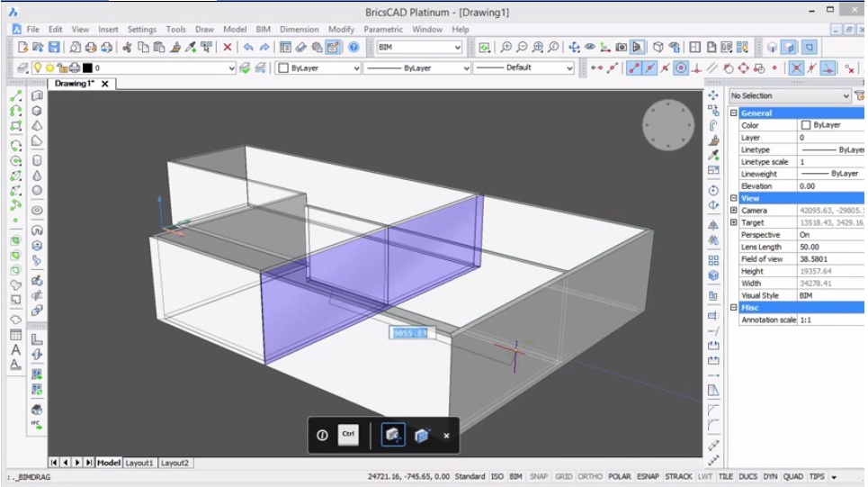This screenshot has width=868, height=487.
Task: Select the Sphere solid tool
Action: [x=37, y=191]
